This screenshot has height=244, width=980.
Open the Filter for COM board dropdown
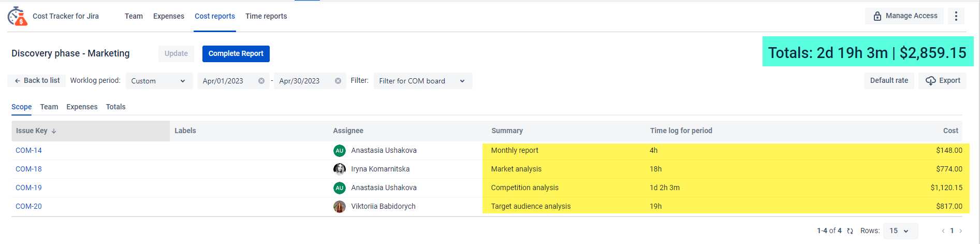coord(422,81)
